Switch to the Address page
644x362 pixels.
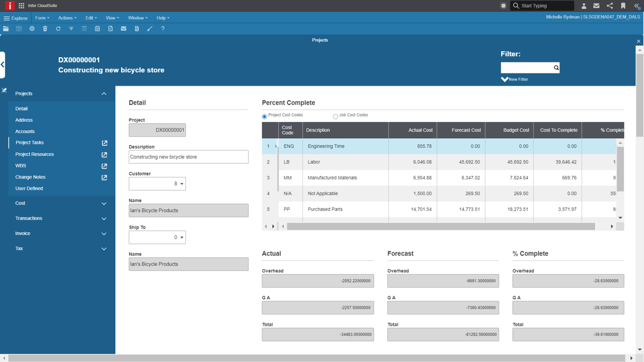pos(24,120)
